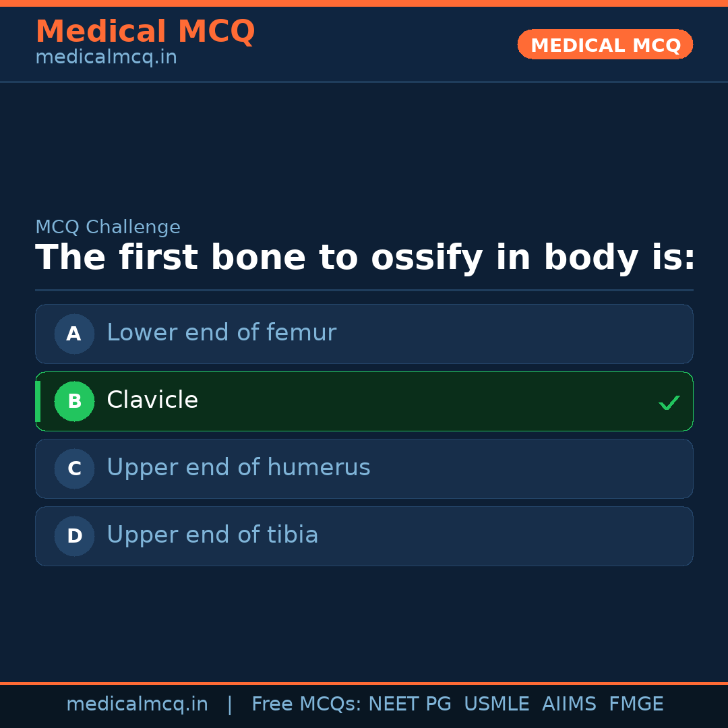
Task: Click the letter C option circle
Action: [x=74, y=468]
